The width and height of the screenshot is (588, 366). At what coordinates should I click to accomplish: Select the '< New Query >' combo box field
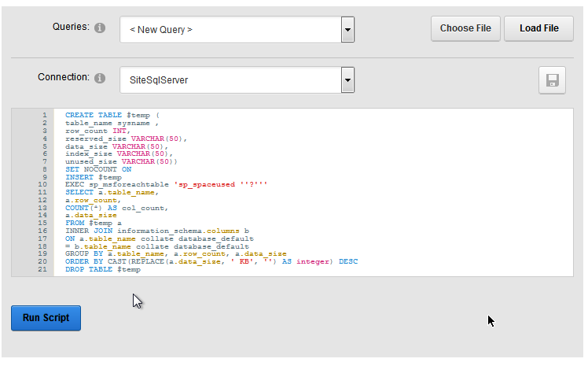pos(237,30)
